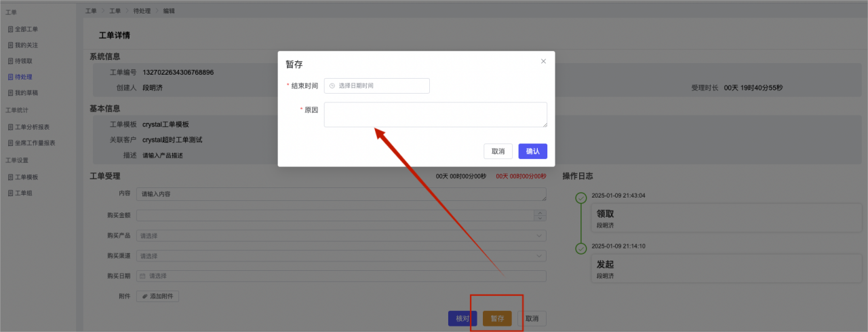Click the 购买金额 stepper arrows
Screen dimensions: 868x332
pos(540,215)
